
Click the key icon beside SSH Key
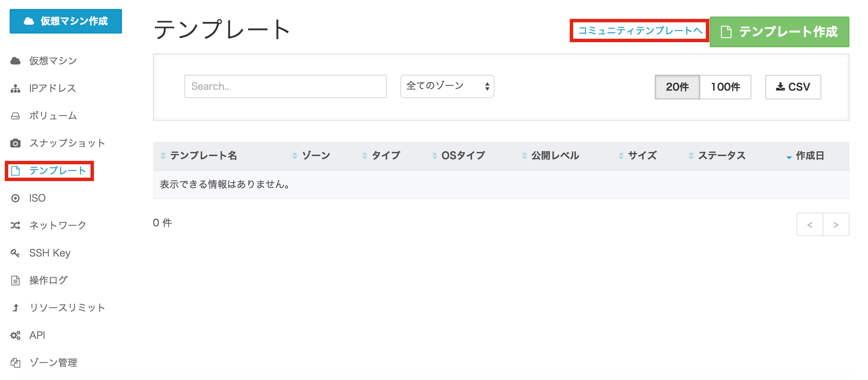[x=15, y=253]
